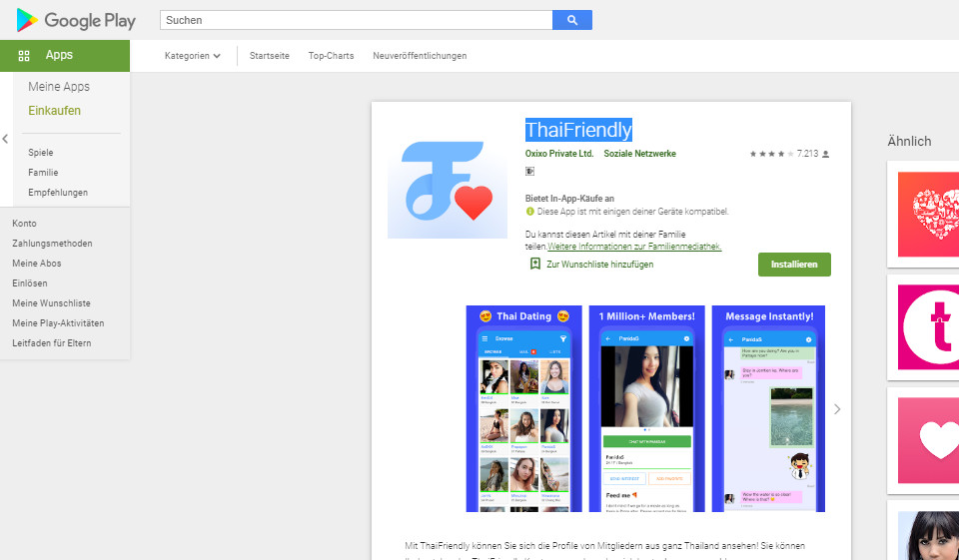Go to Neuveröffentlichungen tab
959x560 pixels.
tap(420, 56)
